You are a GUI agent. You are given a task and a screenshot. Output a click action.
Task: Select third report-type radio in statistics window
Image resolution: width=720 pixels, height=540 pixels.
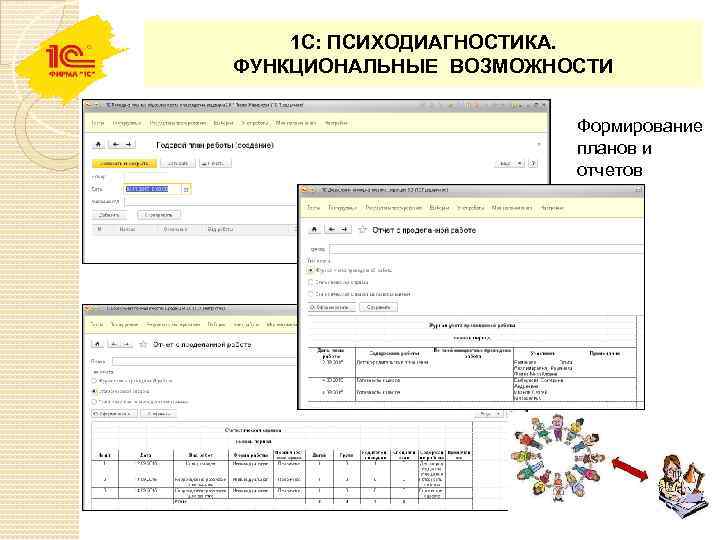coord(94,402)
